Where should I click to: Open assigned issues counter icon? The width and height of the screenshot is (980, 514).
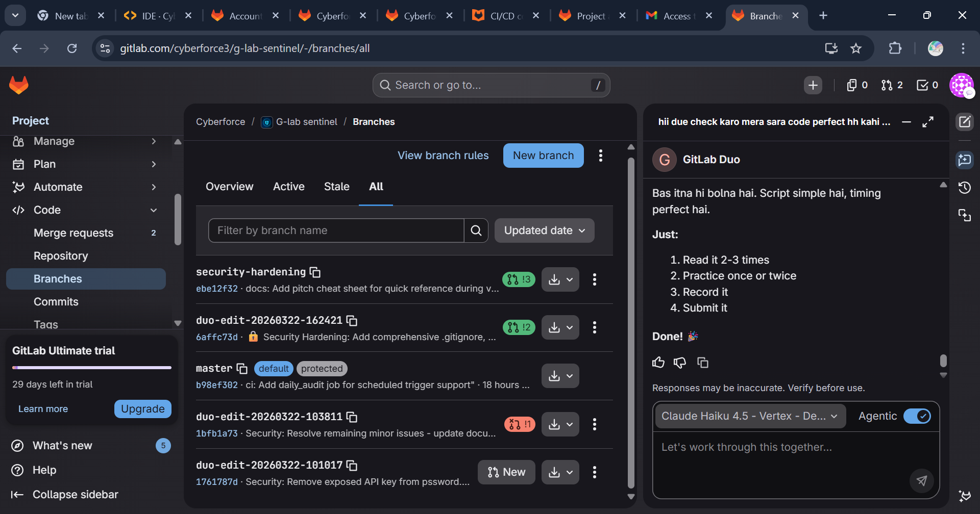point(857,85)
